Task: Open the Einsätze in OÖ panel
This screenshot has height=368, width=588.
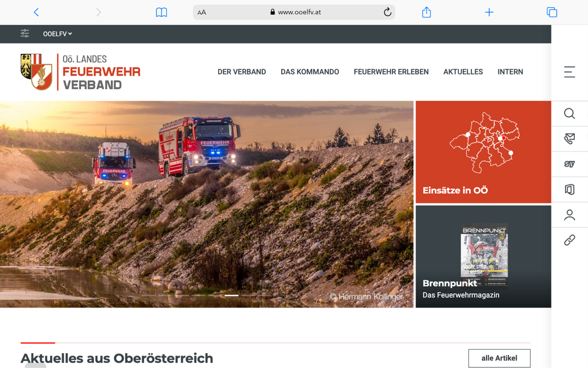Action: click(482, 151)
